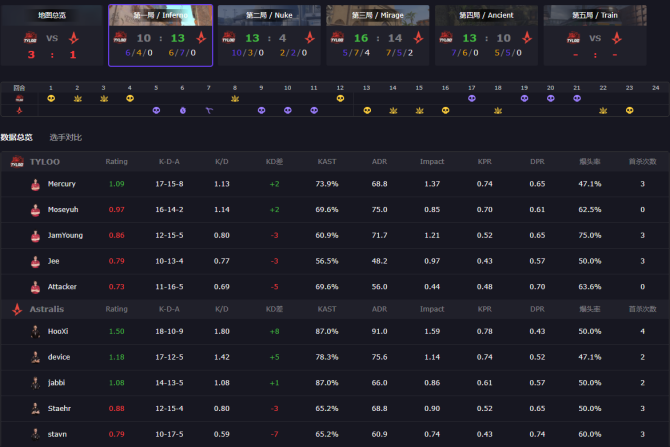Viewport: 670px width, 447px height.
Task: Click jabbi's player avatar icon
Action: coord(35,382)
